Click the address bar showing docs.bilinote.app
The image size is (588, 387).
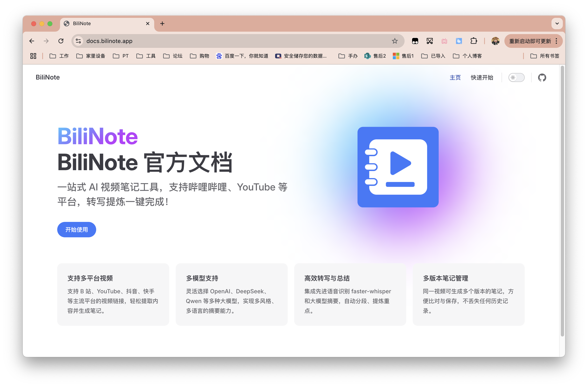click(x=222, y=41)
